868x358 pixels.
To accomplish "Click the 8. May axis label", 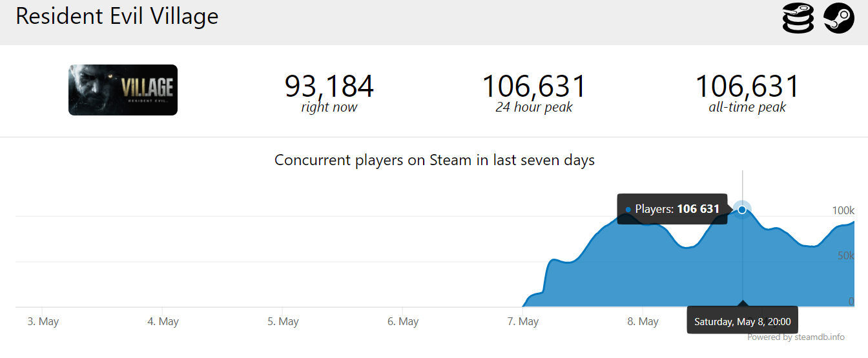I will tap(643, 321).
